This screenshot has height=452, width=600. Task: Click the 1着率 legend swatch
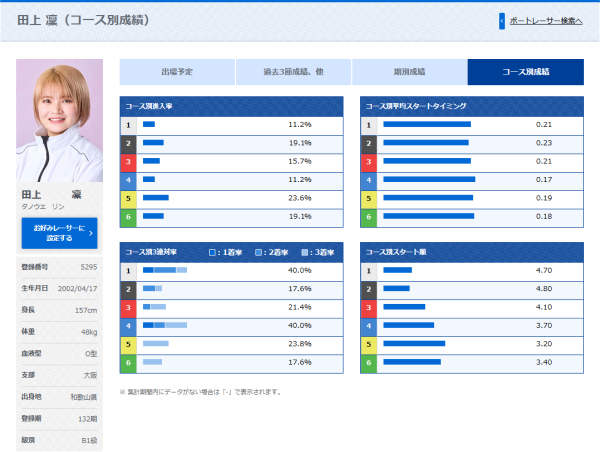tap(212, 253)
